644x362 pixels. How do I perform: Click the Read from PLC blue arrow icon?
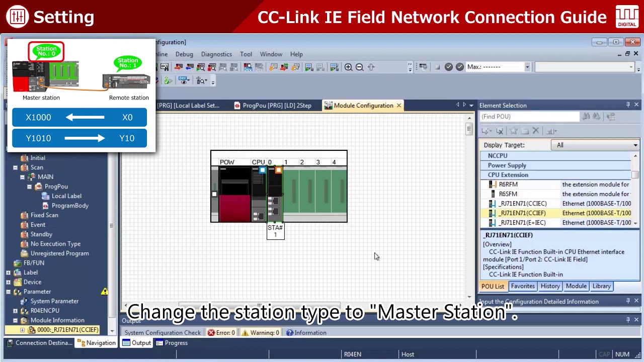click(190, 67)
